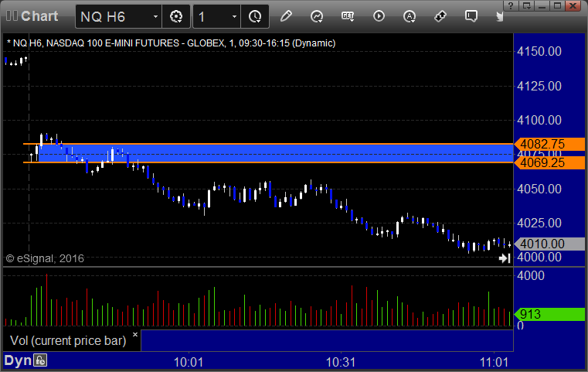Click the Chart title grip handle
Viewport: 588px width, 372px height.
pyautogui.click(x=12, y=15)
